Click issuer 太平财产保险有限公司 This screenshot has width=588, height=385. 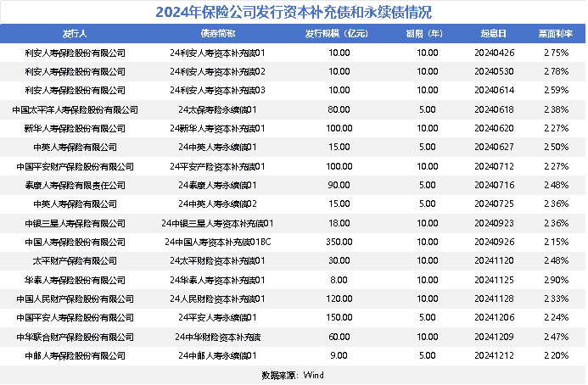point(75,261)
